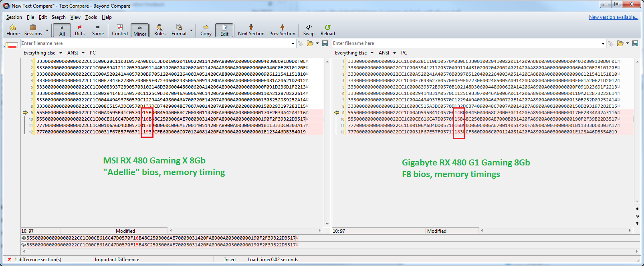Viewport: 644px width, 266px height.
Task: Open file browser for left pane
Action: tap(310, 43)
